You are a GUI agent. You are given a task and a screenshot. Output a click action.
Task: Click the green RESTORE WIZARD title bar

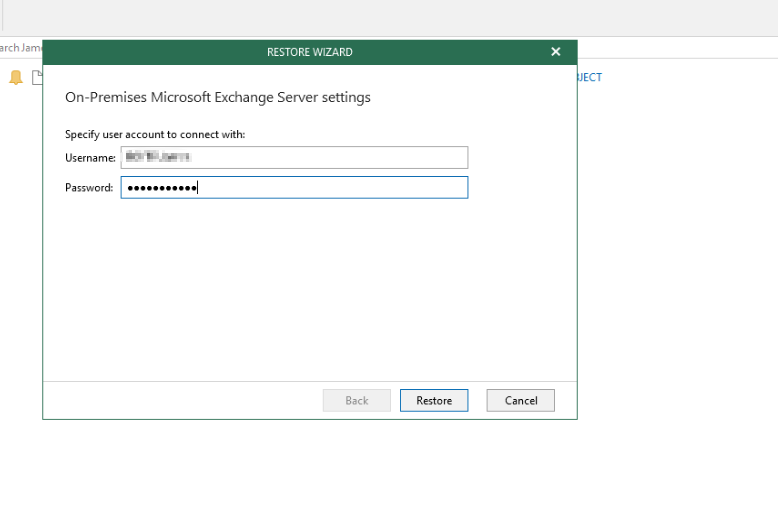tap(309, 52)
